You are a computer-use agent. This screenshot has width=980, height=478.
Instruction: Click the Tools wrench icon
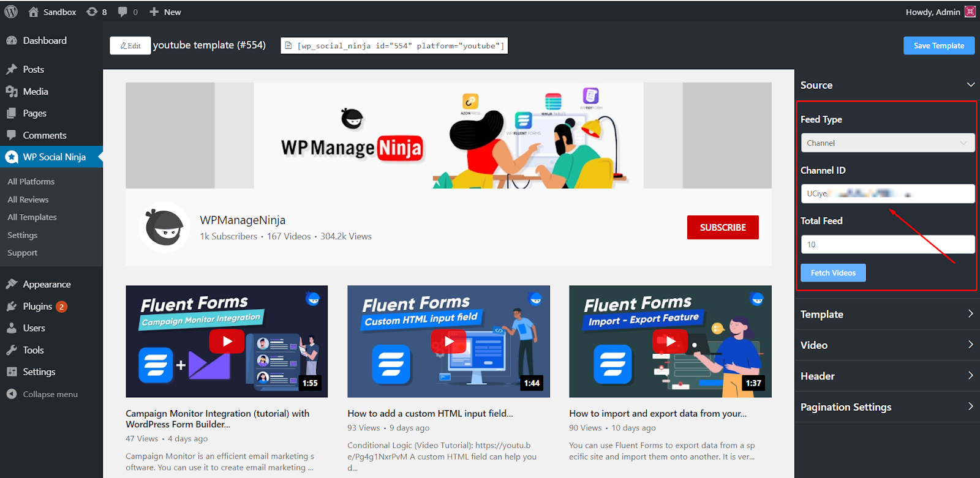12,350
